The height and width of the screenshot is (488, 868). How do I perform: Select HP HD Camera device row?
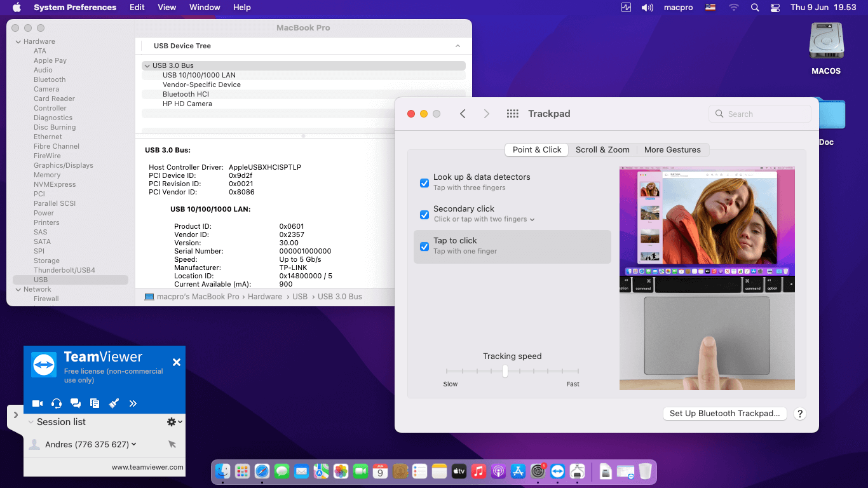[304, 104]
